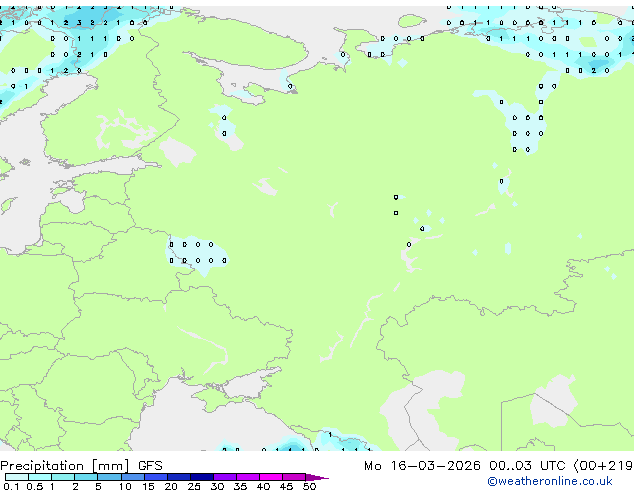Click the legend arrow tip above 50
The width and height of the screenshot is (634, 490).
coord(317,477)
